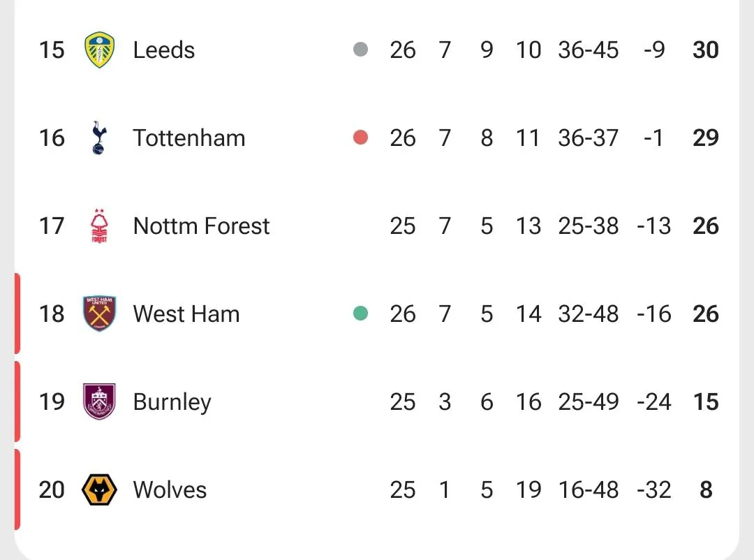Click Tottenham's 29 points total
The height and width of the screenshot is (560, 754).
706,138
